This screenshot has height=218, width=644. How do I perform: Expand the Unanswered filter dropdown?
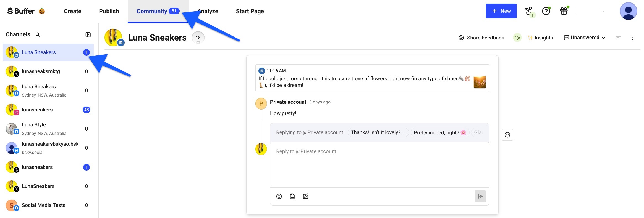(585, 38)
